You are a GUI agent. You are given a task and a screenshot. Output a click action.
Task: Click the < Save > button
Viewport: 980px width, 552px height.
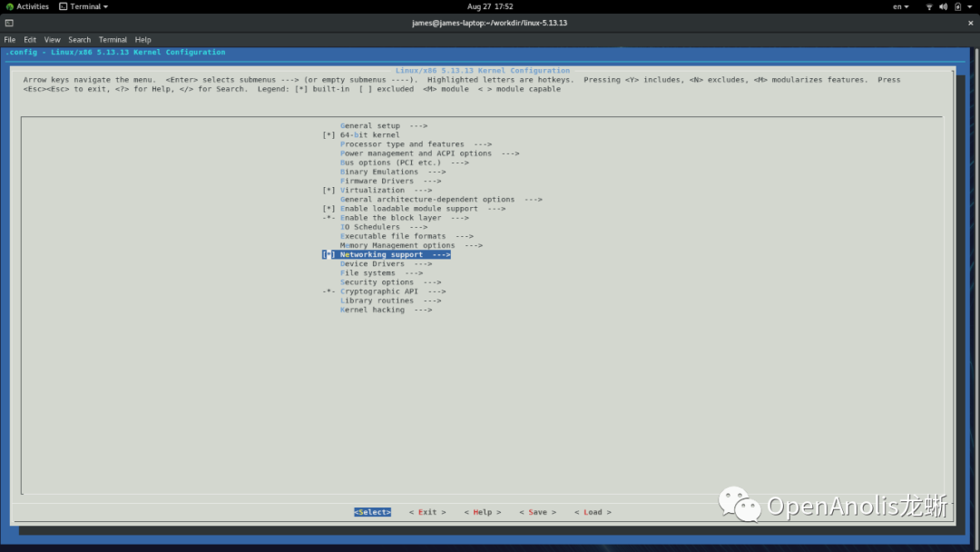tap(537, 512)
